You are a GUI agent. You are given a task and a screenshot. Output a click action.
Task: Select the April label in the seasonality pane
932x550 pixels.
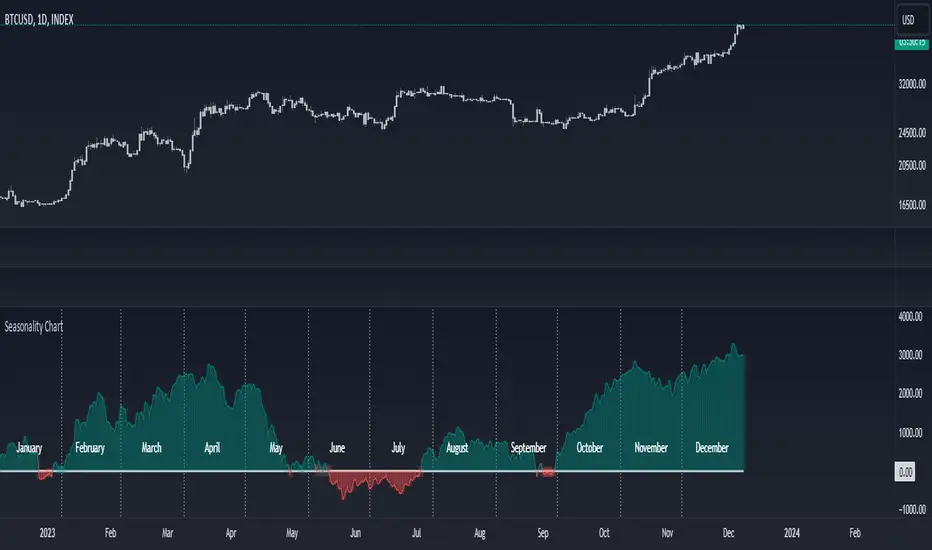pos(212,448)
